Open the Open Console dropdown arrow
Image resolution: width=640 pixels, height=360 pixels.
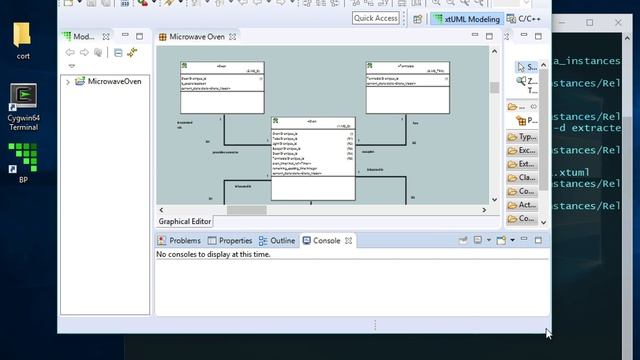pyautogui.click(x=512, y=240)
